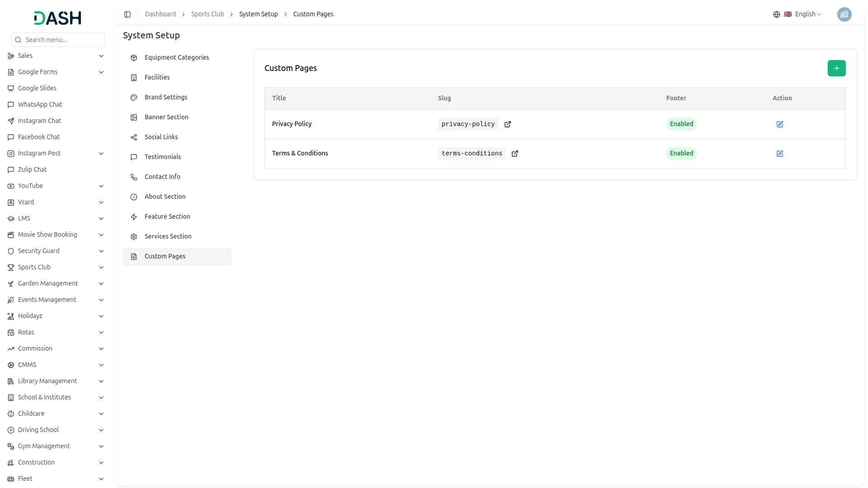
Task: Click the user avatar icon
Action: (x=844, y=14)
